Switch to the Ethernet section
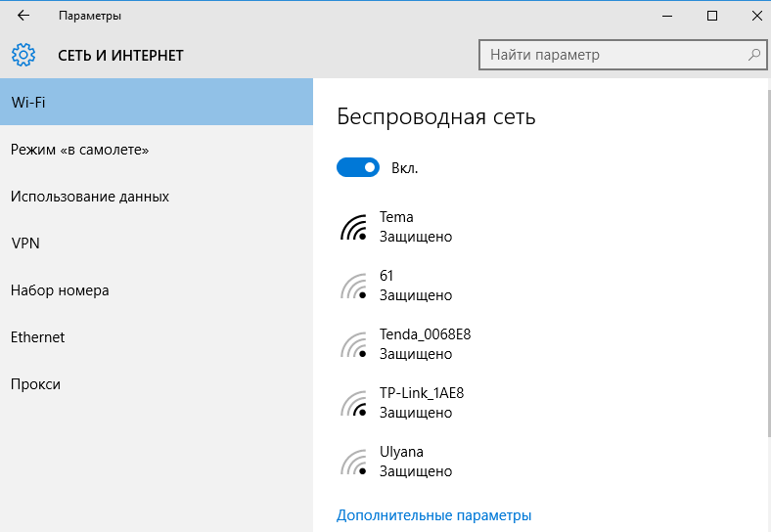 (x=157, y=336)
